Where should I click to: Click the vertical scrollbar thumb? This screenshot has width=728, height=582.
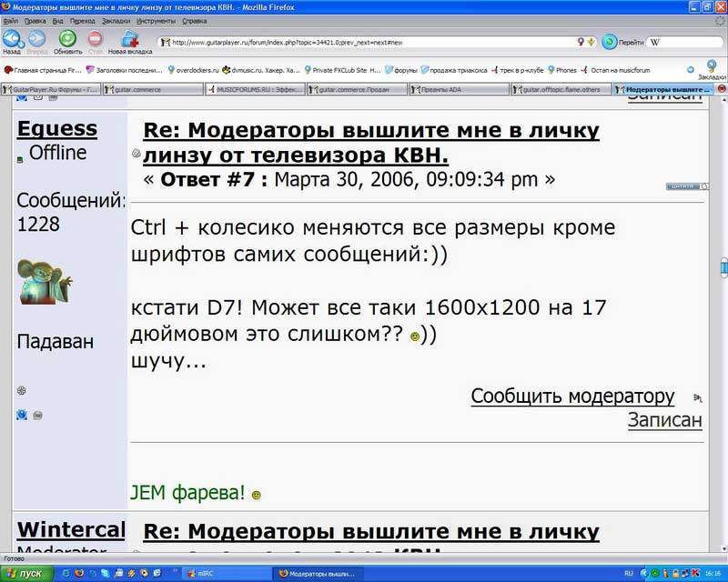point(723,266)
